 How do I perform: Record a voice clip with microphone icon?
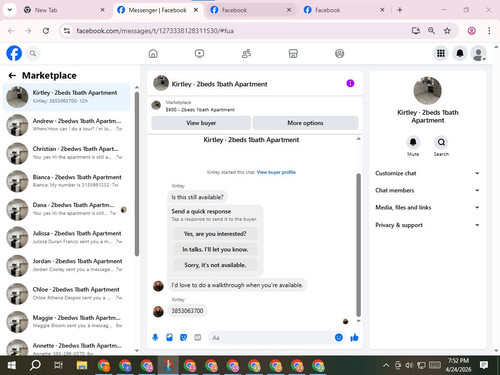155,338
